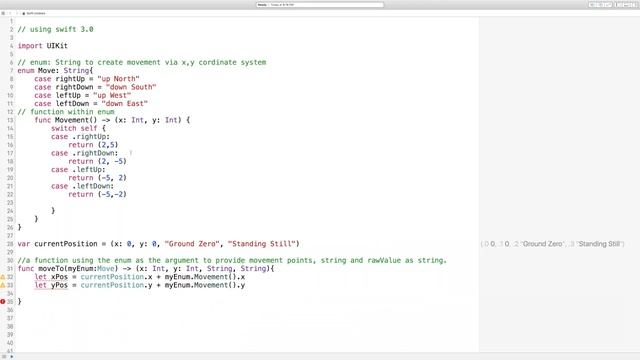This screenshot has width=640, height=360.
Task: Open the related items menu icon
Action: click(x=3, y=13)
